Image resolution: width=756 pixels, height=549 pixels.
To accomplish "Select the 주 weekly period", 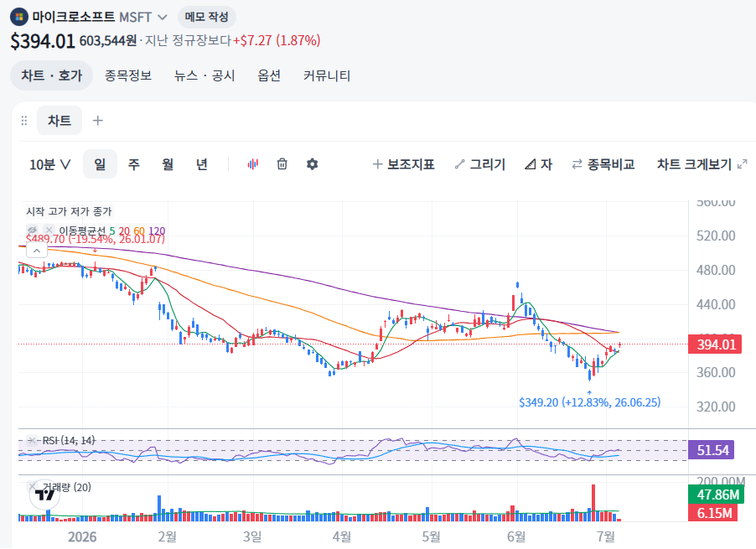I will click(133, 164).
